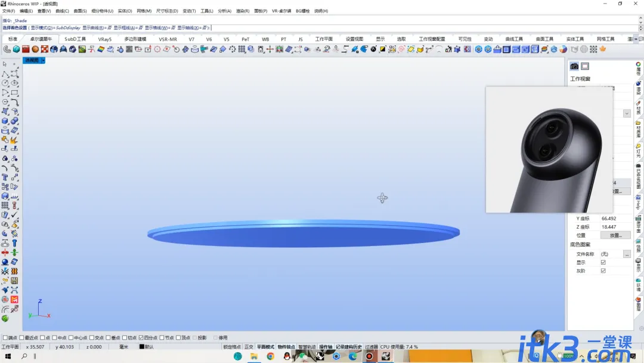The image size is (644, 363).
Task: Click the green ball icon at sidebar bottom
Action: 5,319
